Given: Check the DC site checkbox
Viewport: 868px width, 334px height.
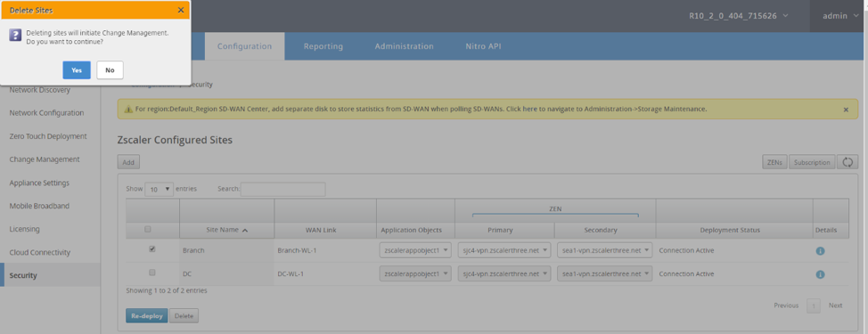Looking at the screenshot, I should coord(152,273).
